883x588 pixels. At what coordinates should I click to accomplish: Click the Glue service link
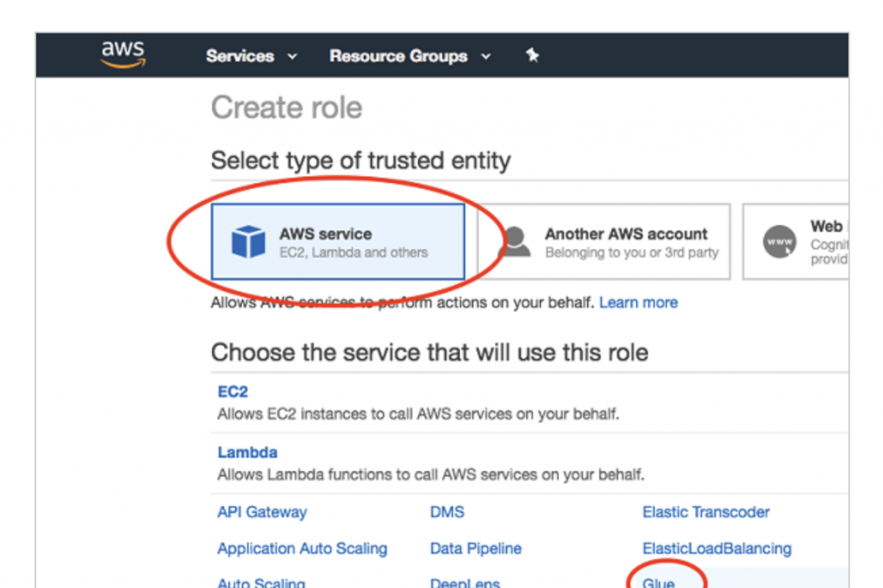(x=659, y=583)
